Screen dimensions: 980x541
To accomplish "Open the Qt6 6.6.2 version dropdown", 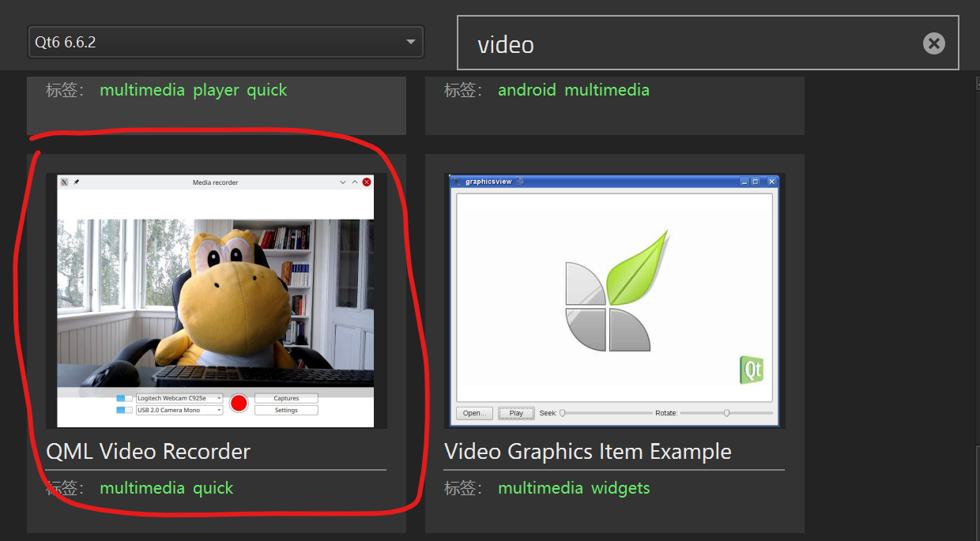I will (226, 42).
